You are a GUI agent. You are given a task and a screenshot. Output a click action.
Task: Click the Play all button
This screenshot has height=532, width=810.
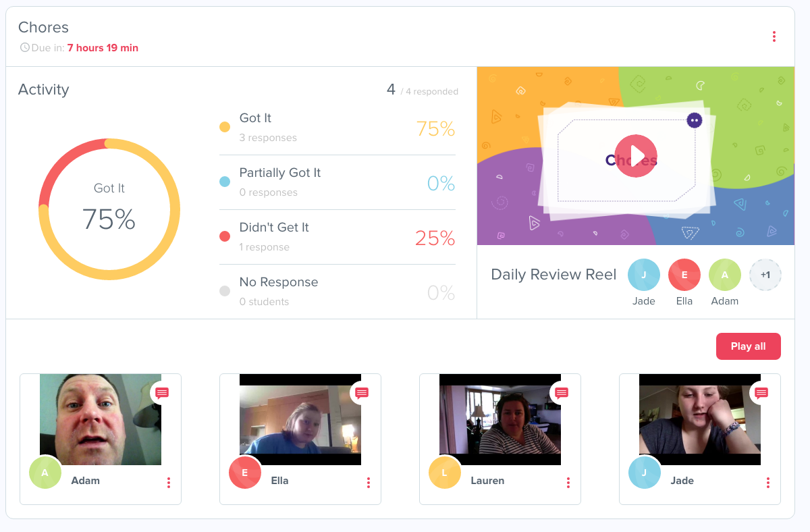tap(748, 346)
